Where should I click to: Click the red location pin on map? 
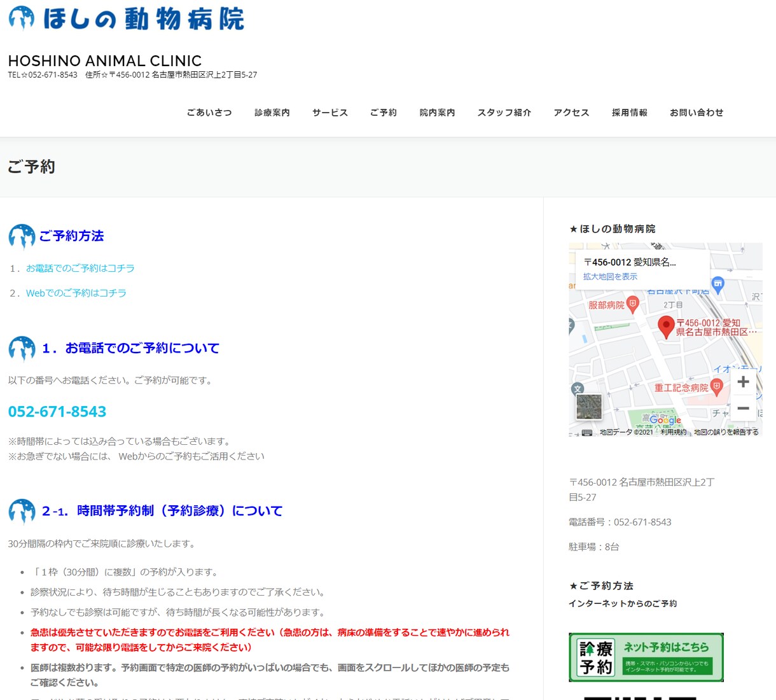click(666, 327)
